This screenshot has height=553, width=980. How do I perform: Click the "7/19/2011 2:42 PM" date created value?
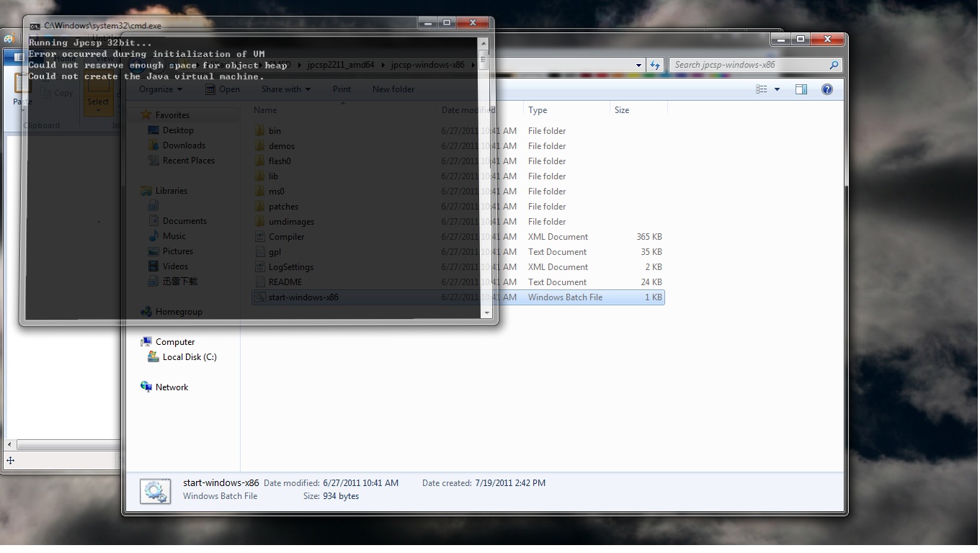tap(509, 483)
